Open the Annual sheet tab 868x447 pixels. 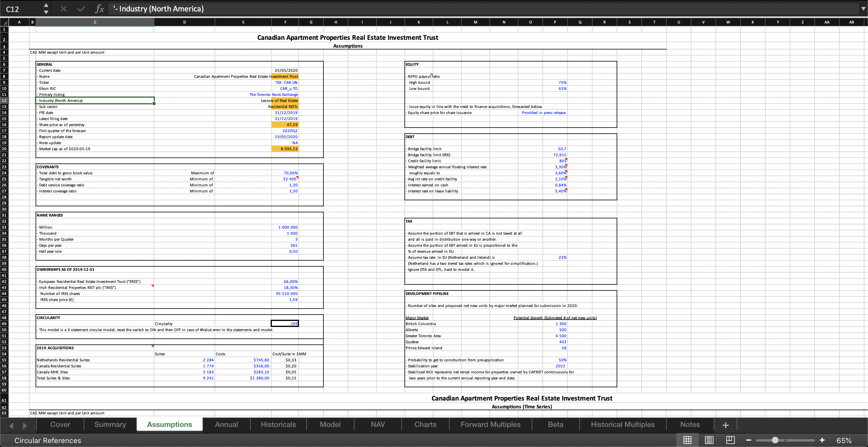(x=226, y=424)
